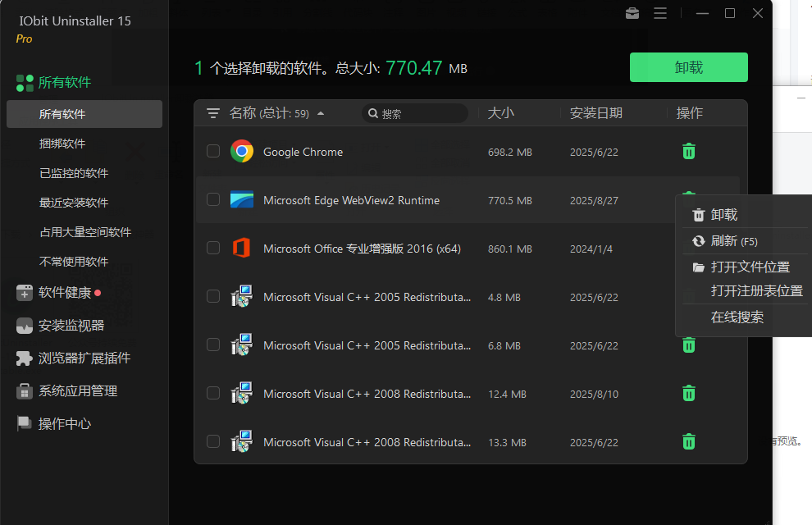Click the Microsoft Office icon in list
Screen dimensions: 812x525
pyautogui.click(x=242, y=248)
